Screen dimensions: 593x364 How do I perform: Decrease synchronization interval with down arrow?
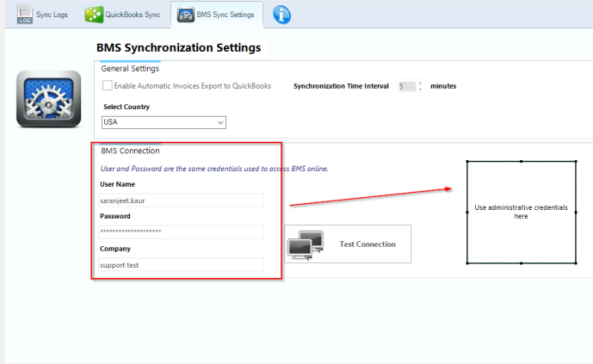(420, 89)
